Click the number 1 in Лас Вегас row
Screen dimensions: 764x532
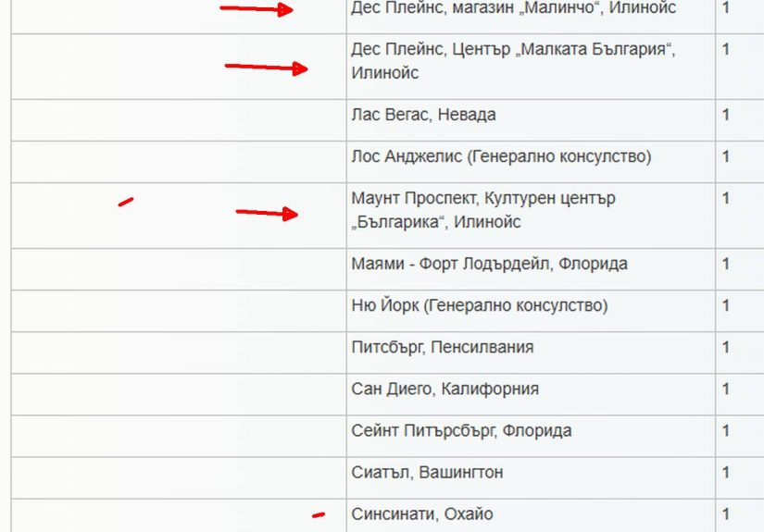coord(726,116)
